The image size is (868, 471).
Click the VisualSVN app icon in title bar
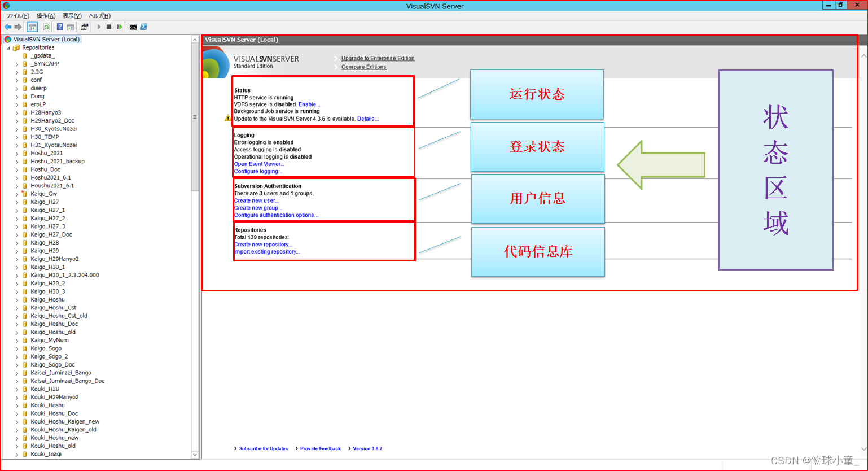7,6
